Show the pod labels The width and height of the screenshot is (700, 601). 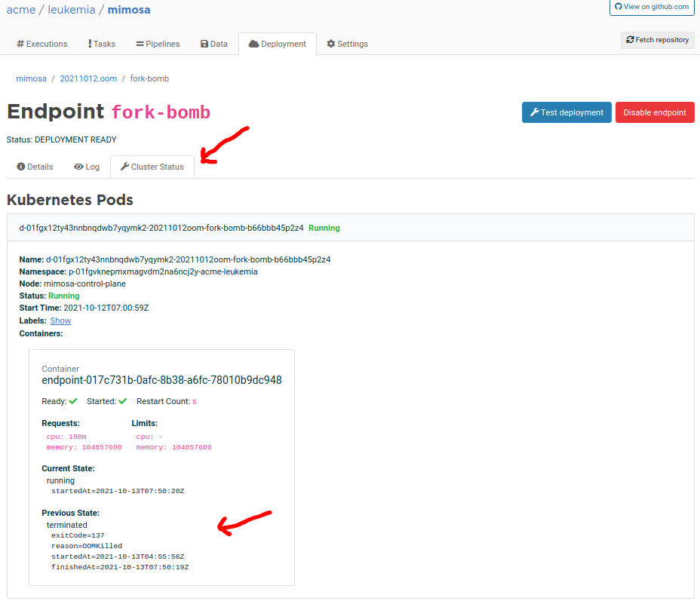click(x=60, y=320)
